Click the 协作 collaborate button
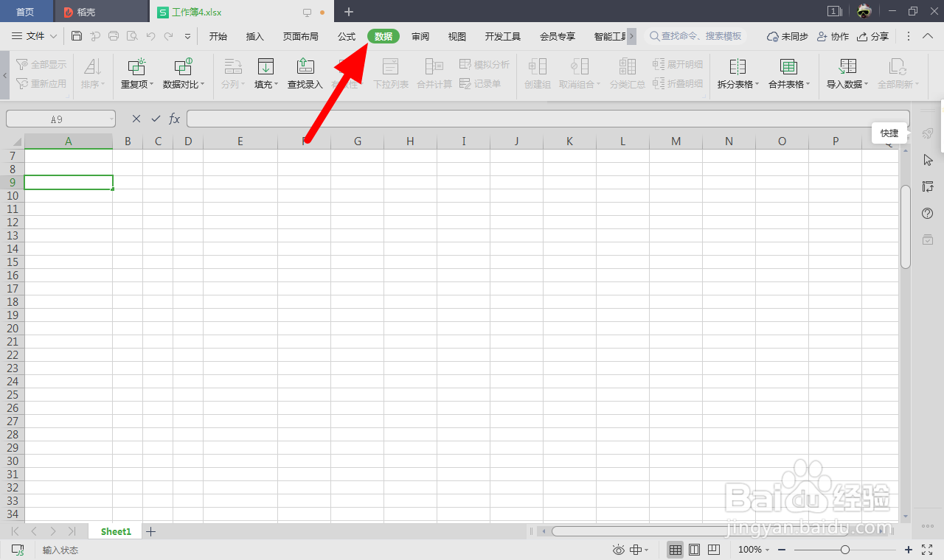The height and width of the screenshot is (560, 944). (x=832, y=35)
